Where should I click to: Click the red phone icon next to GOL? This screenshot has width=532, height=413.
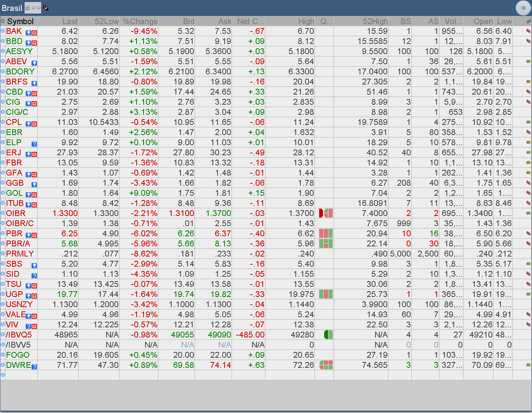click(34, 195)
